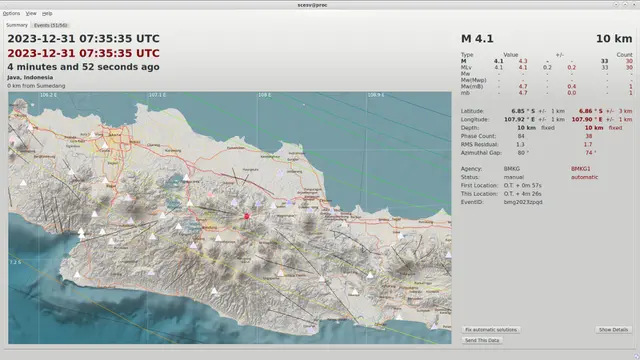This screenshot has height=360, width=640.
Task: Switch to the Summary tab
Action: point(17,25)
